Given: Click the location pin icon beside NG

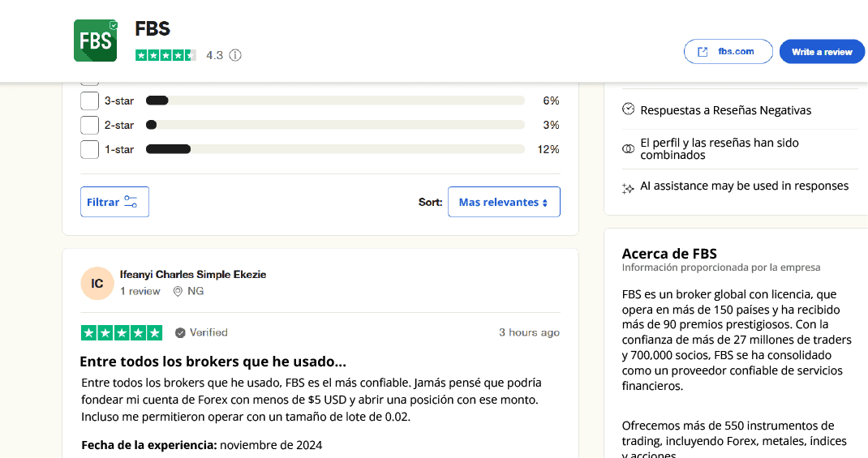Looking at the screenshot, I should coord(178,291).
